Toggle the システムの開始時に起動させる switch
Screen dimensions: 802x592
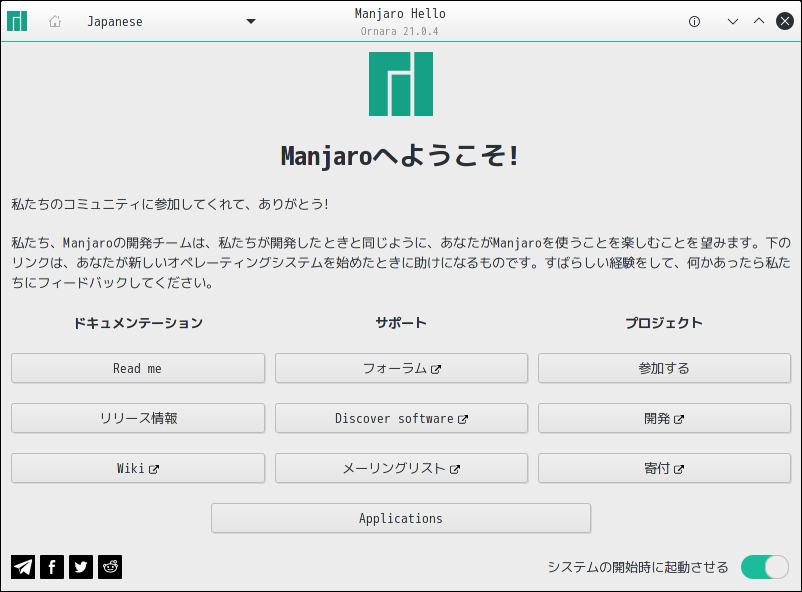pos(765,567)
